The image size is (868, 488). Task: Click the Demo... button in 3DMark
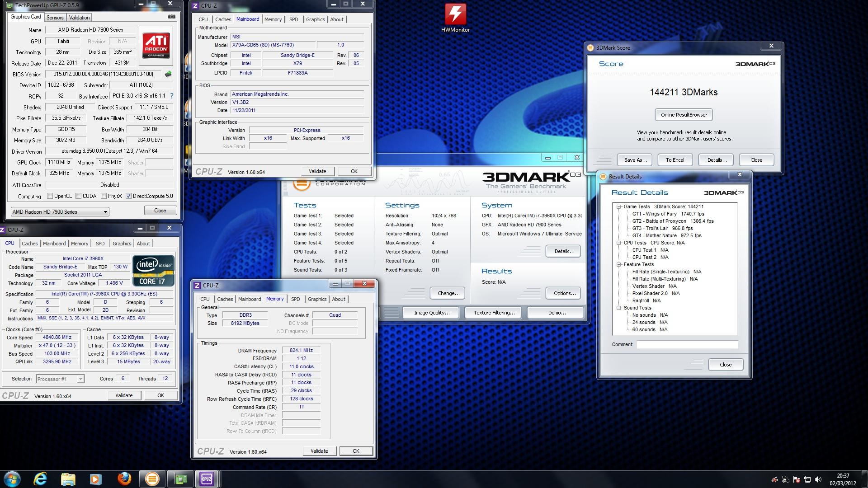(557, 313)
